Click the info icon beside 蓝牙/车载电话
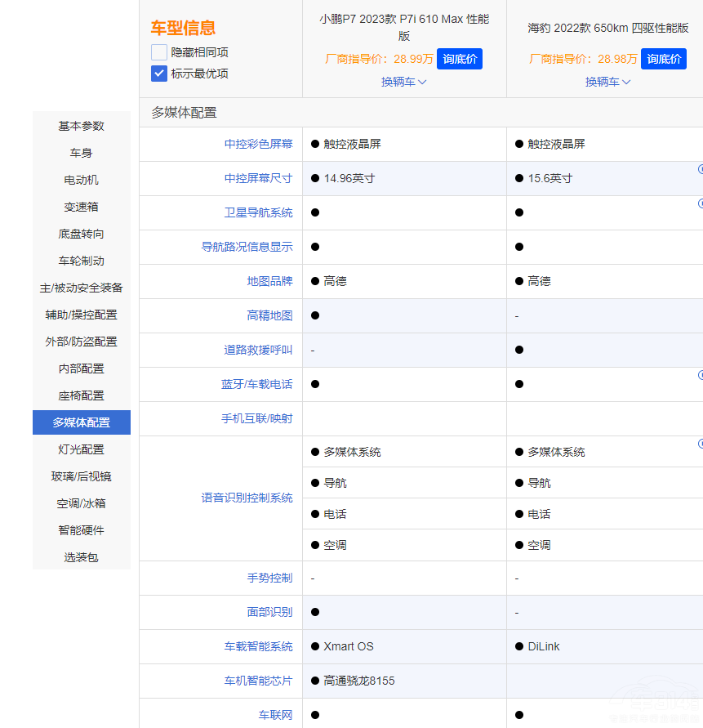The height and width of the screenshot is (728, 703). pyautogui.click(x=700, y=376)
